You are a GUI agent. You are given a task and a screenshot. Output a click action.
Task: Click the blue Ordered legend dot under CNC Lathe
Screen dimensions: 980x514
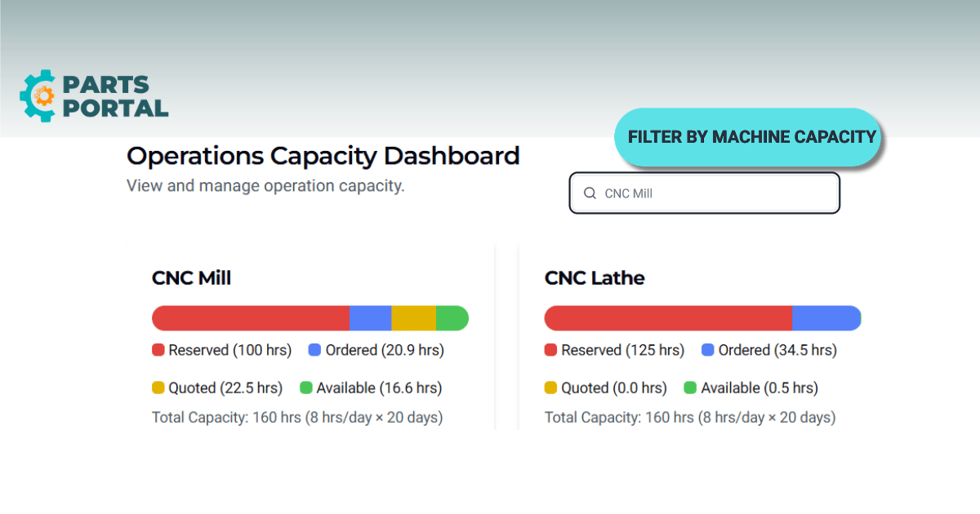pos(708,350)
